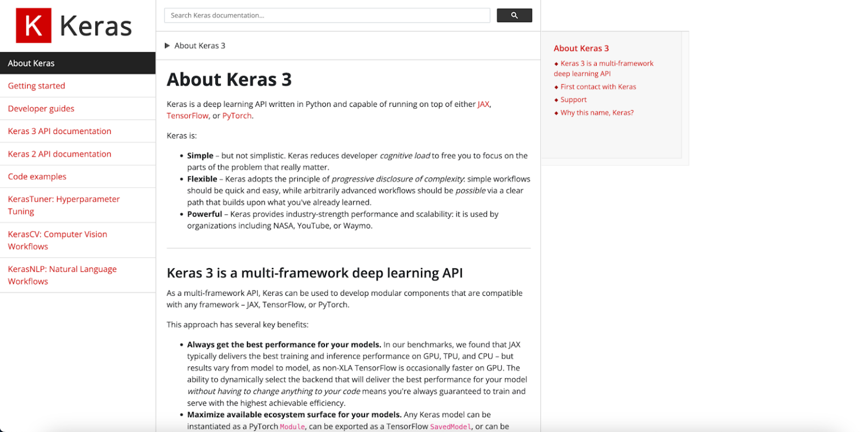Open KerasCV: Computer Vision Workflows
This screenshot has height=432, width=868.
coord(57,240)
